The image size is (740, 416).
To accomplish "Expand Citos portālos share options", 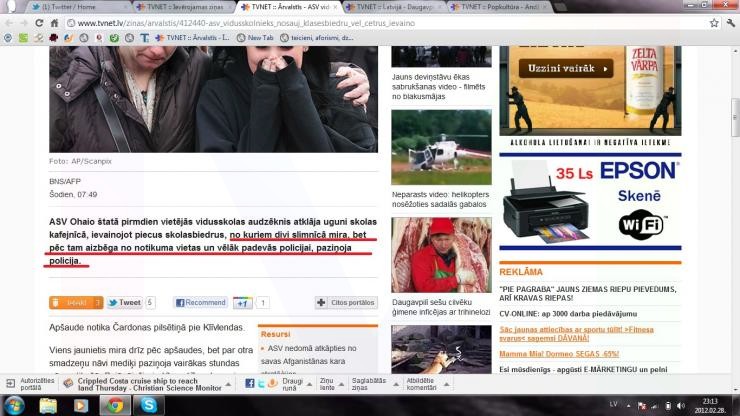I will (345, 302).
